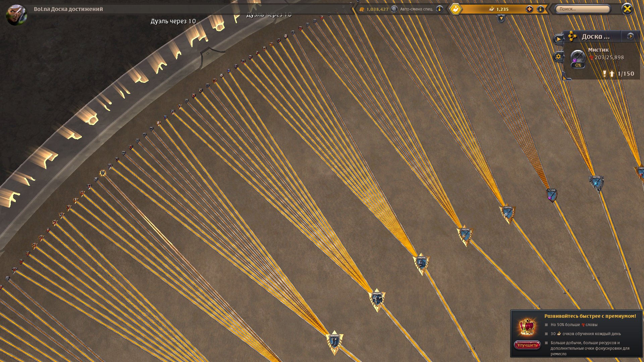
Task: Click the corner resize handle of tracker panel
Action: (x=567, y=77)
